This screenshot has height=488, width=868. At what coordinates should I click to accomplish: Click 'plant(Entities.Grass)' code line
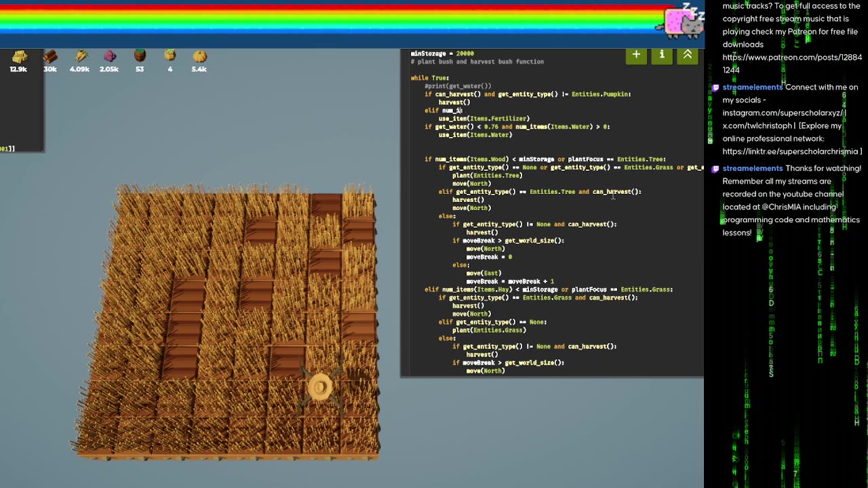pos(490,330)
